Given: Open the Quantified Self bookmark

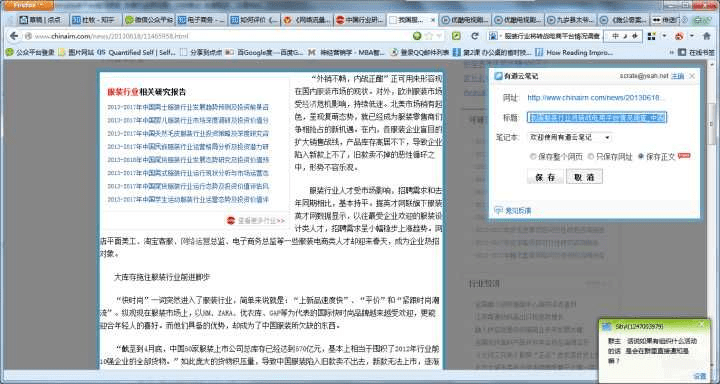Looking at the screenshot, I should click(137, 52).
